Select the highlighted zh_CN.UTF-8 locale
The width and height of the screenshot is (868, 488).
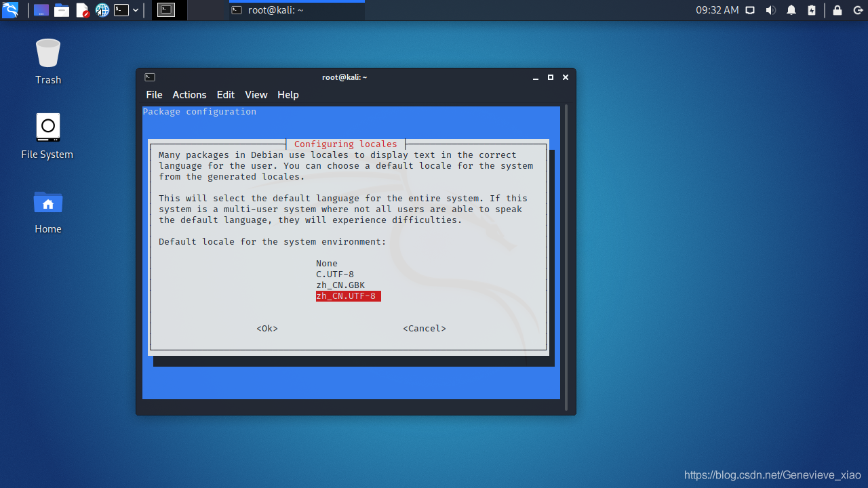349,296
